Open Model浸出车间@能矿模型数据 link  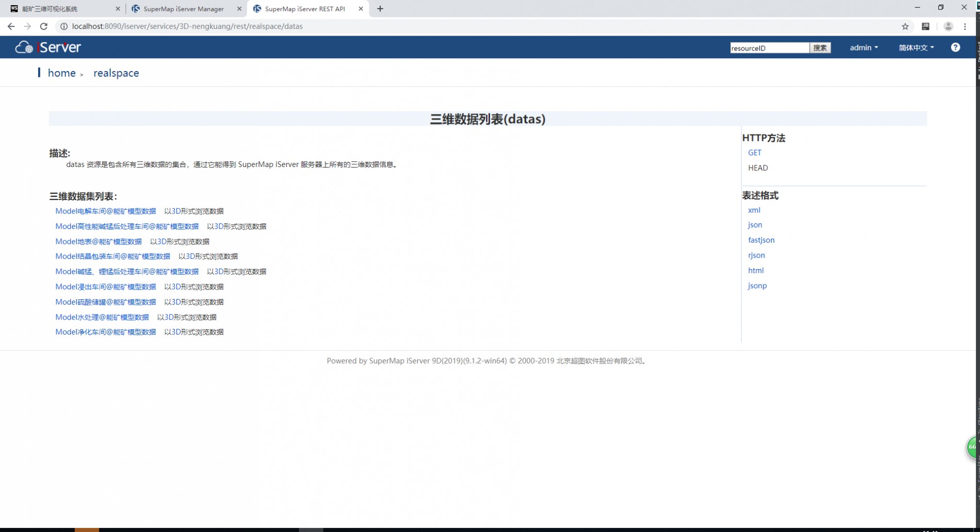[106, 287]
